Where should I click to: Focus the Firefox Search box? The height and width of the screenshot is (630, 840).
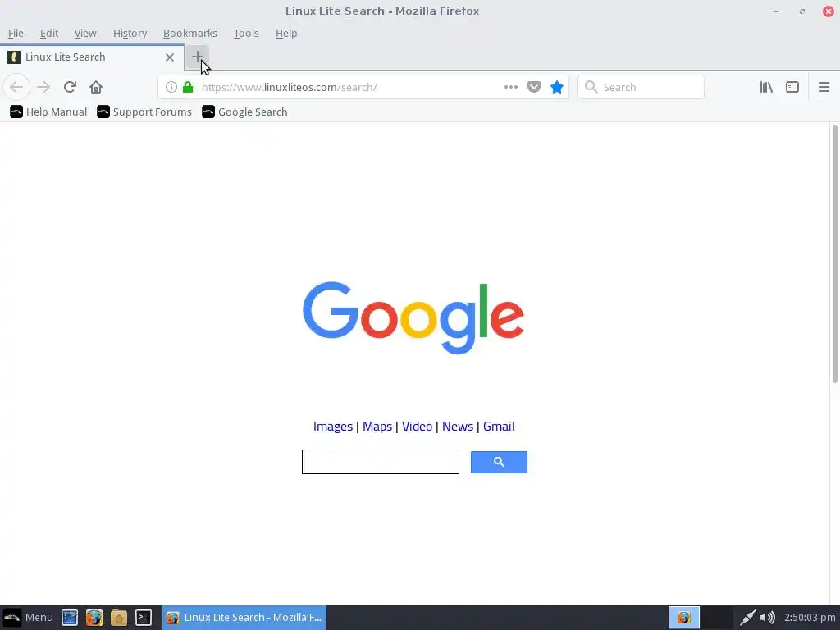click(641, 87)
